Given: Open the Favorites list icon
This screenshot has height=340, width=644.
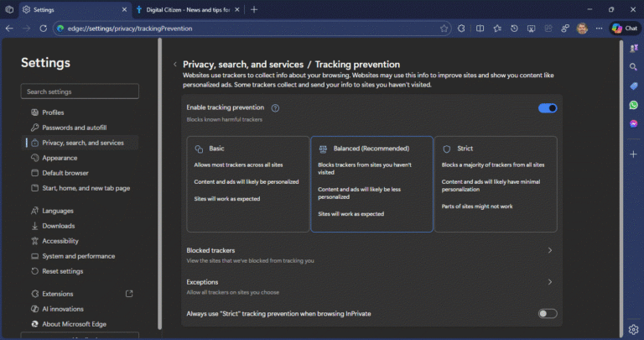Looking at the screenshot, I should click(x=497, y=29).
